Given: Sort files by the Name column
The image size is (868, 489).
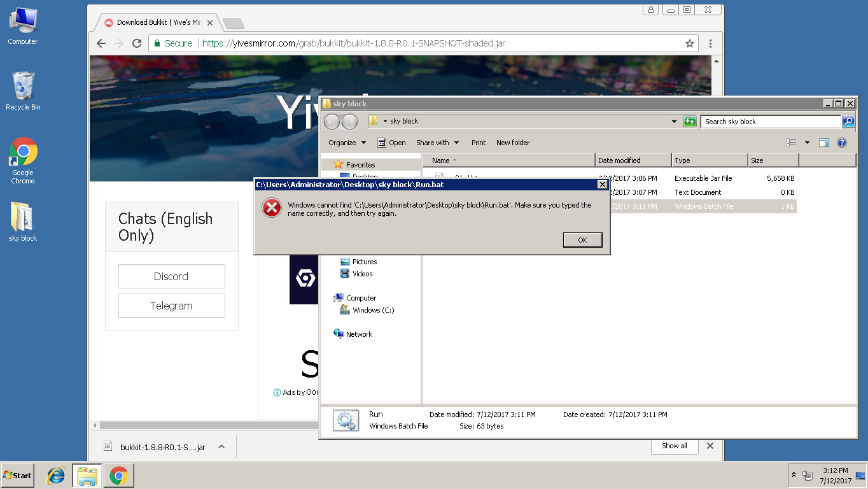Looking at the screenshot, I should [x=509, y=160].
